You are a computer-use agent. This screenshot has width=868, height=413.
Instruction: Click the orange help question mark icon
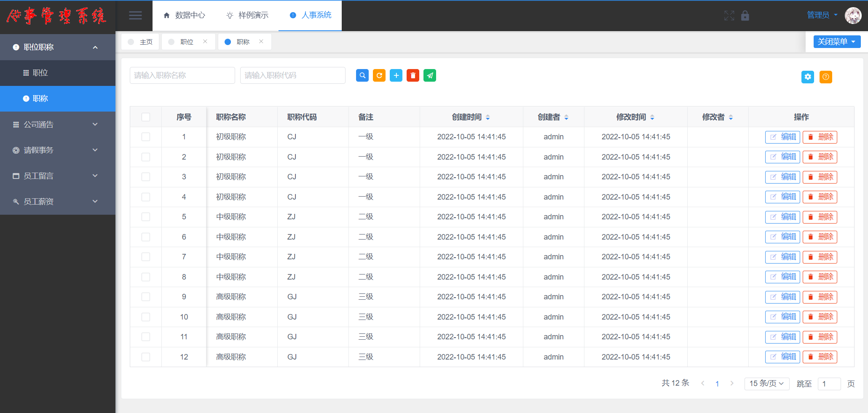[x=825, y=77]
